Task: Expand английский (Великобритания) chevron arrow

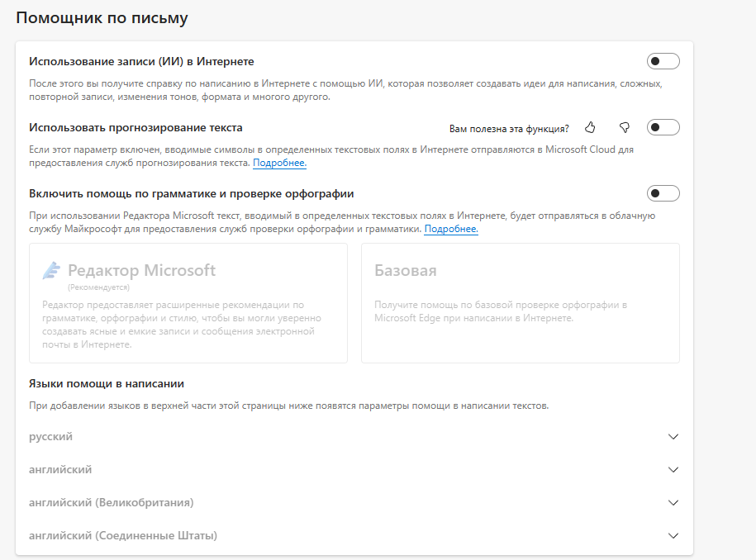Action: click(673, 503)
